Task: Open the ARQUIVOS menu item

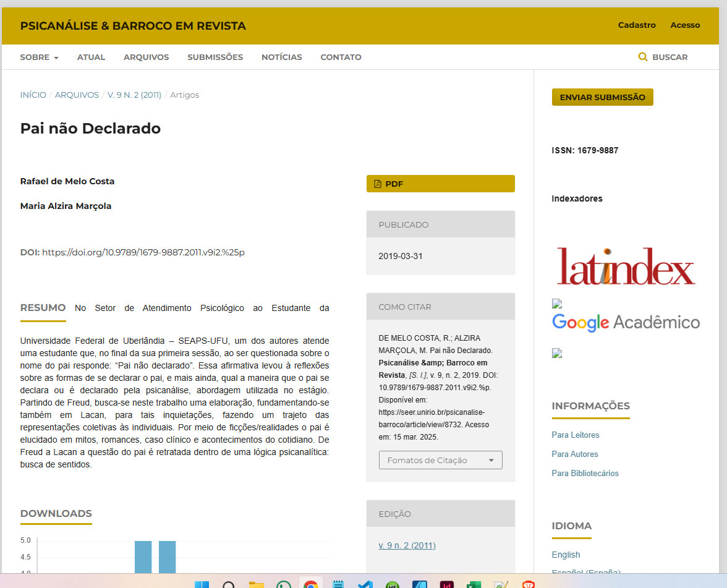Action: (x=146, y=57)
